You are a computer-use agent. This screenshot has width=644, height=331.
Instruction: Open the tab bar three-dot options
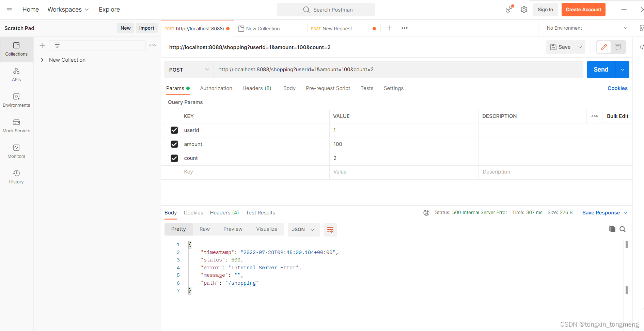click(x=405, y=28)
